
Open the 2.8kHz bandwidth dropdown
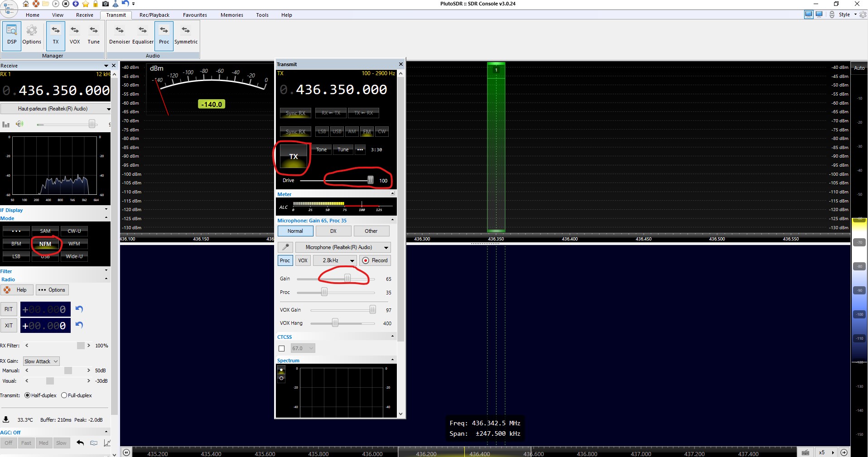coord(335,260)
